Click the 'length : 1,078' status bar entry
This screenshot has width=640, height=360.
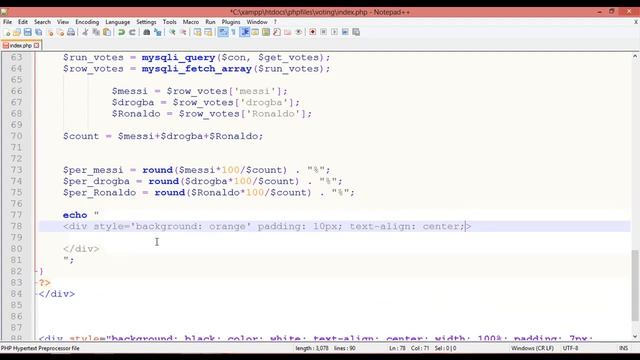[312, 348]
